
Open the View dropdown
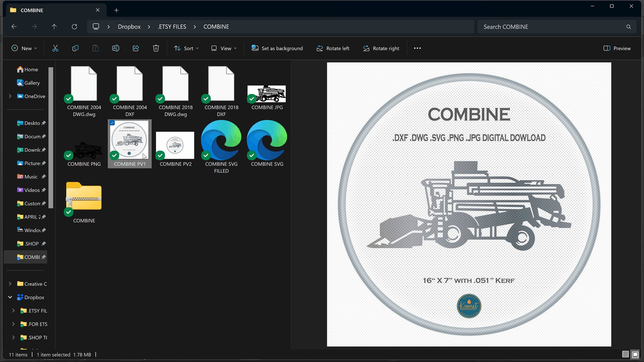coord(224,48)
